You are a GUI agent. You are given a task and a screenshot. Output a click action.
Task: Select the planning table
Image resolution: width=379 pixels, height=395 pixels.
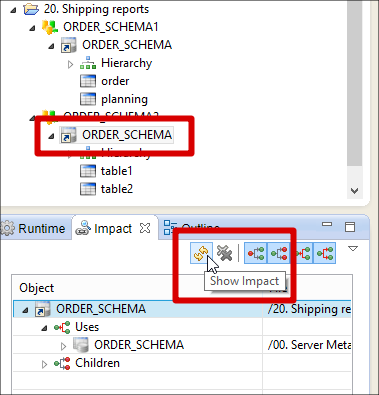(124, 99)
